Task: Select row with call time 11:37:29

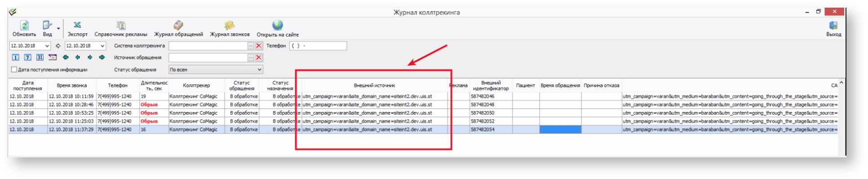Action: (x=423, y=130)
